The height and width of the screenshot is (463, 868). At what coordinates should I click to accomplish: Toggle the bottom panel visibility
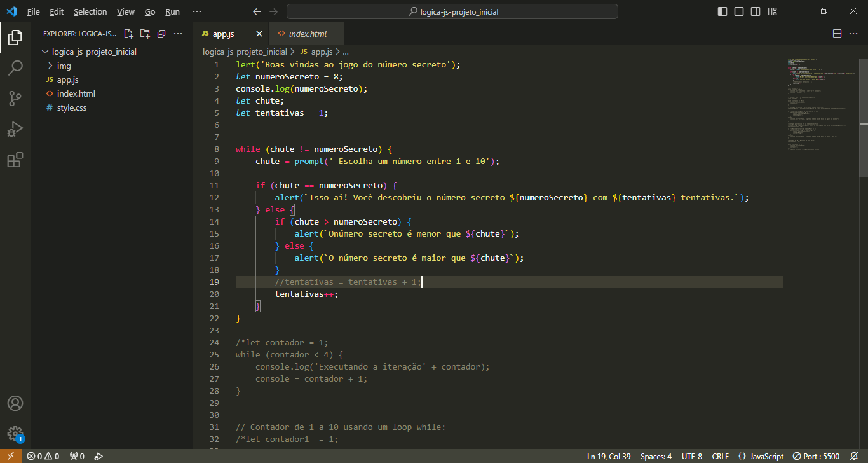(739, 11)
